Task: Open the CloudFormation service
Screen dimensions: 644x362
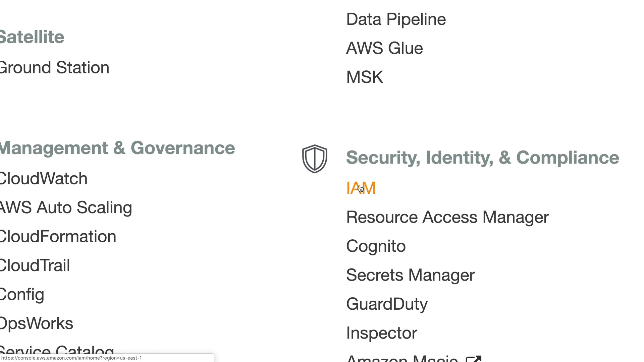Action: pos(58,237)
